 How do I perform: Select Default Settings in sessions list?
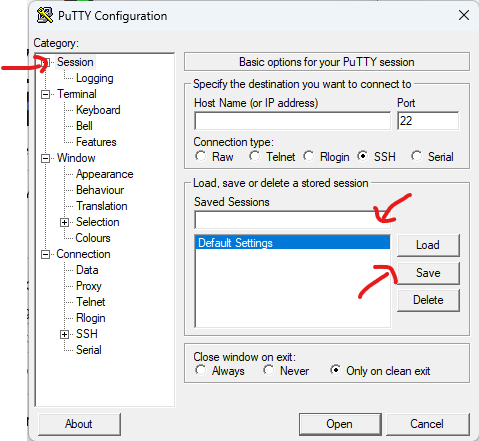pyautogui.click(x=292, y=243)
